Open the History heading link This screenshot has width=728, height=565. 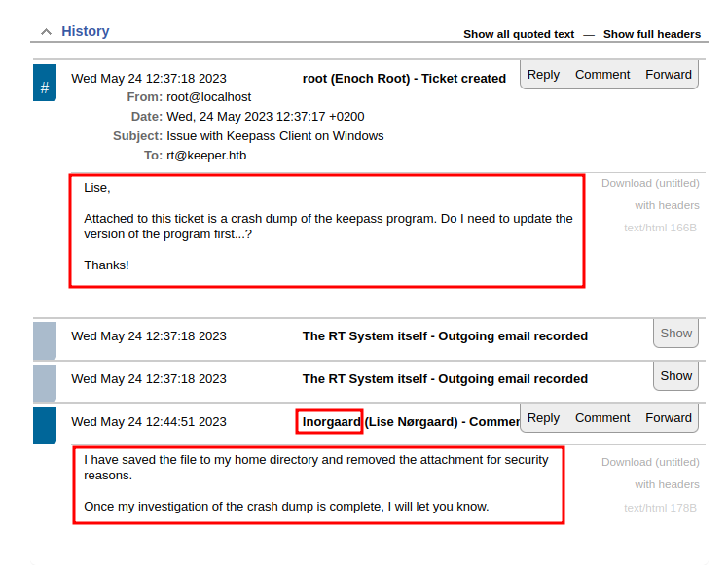click(x=86, y=31)
